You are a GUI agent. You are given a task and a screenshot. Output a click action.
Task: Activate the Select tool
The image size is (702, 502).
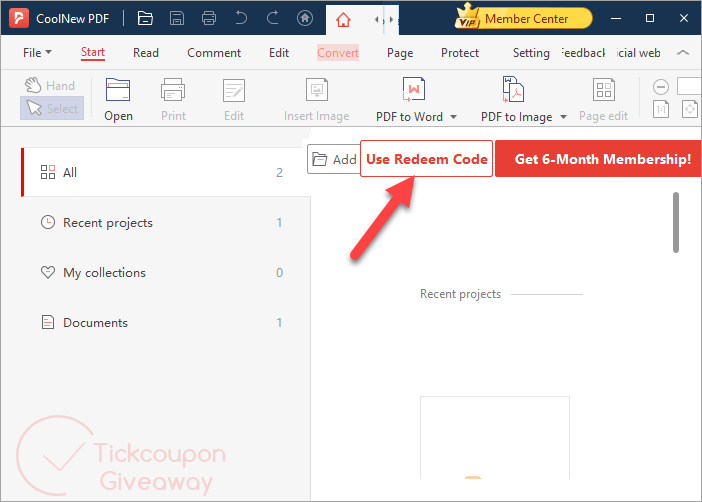tap(52, 108)
